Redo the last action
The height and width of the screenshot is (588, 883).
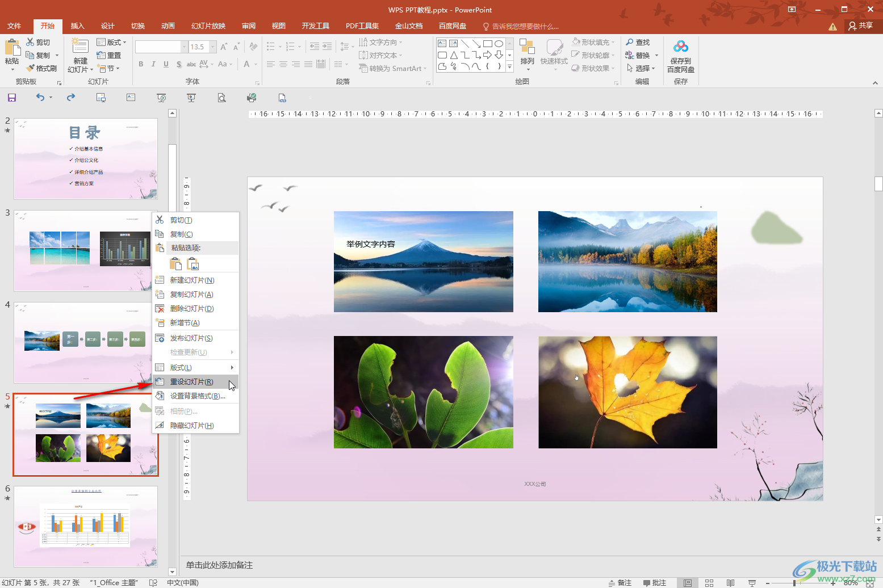71,98
